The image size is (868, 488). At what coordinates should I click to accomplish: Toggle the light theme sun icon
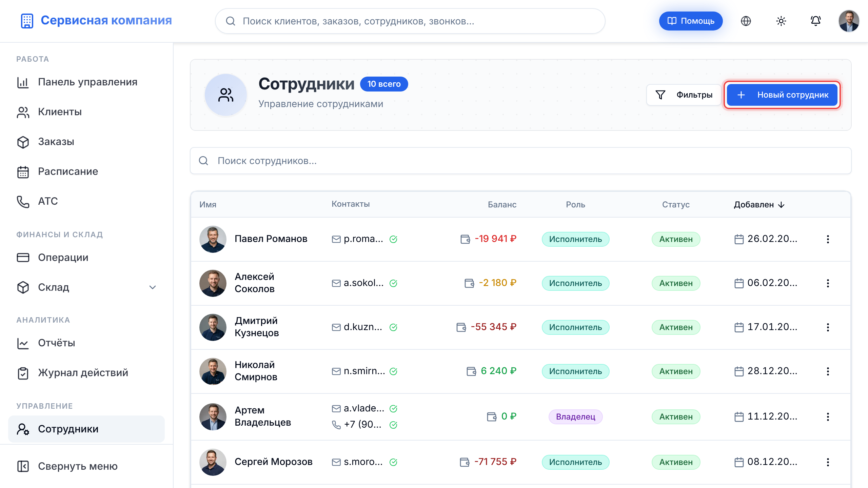[x=781, y=21]
